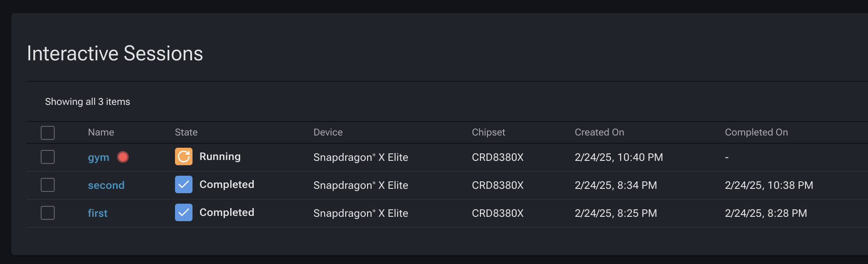
Task: Toggle the select-all checkbox in header row
Action: click(x=48, y=132)
